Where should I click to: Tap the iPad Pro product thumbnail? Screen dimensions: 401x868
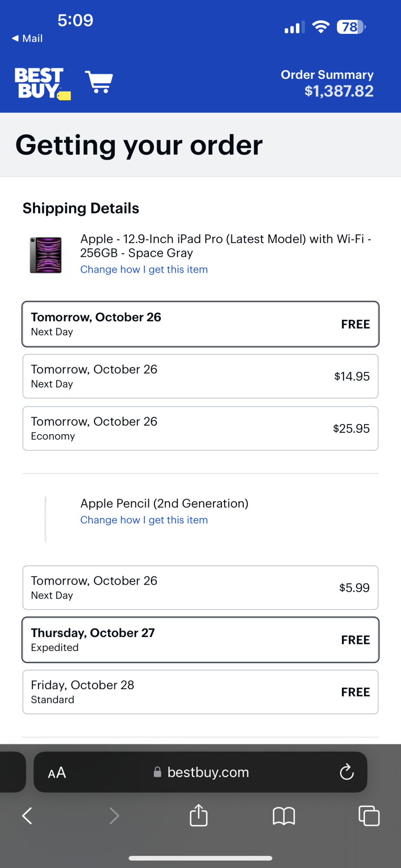(46, 255)
